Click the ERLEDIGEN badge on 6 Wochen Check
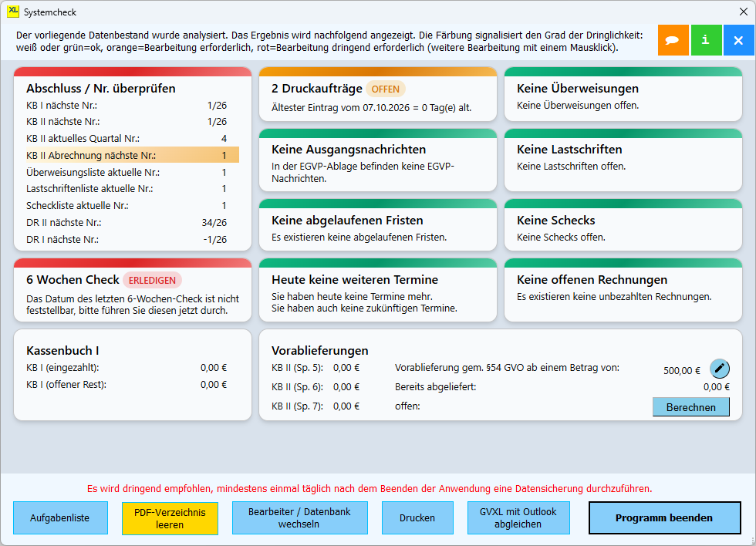The width and height of the screenshot is (756, 546). (152, 281)
